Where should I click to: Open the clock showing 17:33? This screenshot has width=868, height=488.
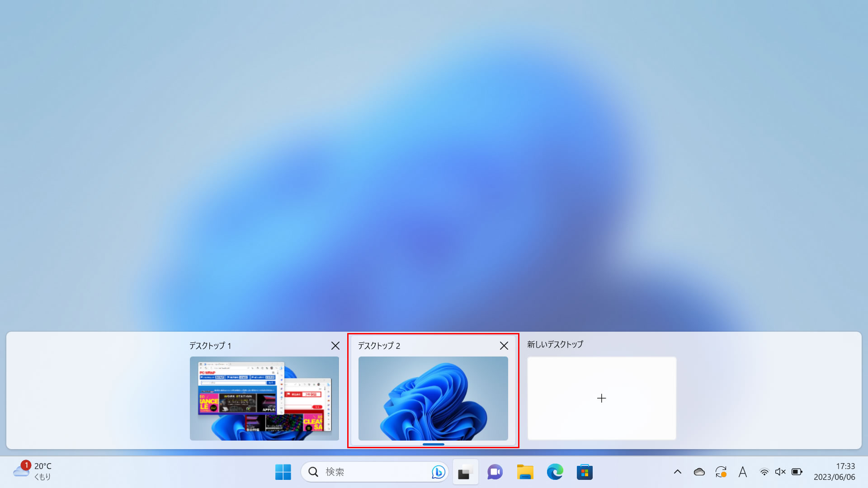(x=835, y=471)
